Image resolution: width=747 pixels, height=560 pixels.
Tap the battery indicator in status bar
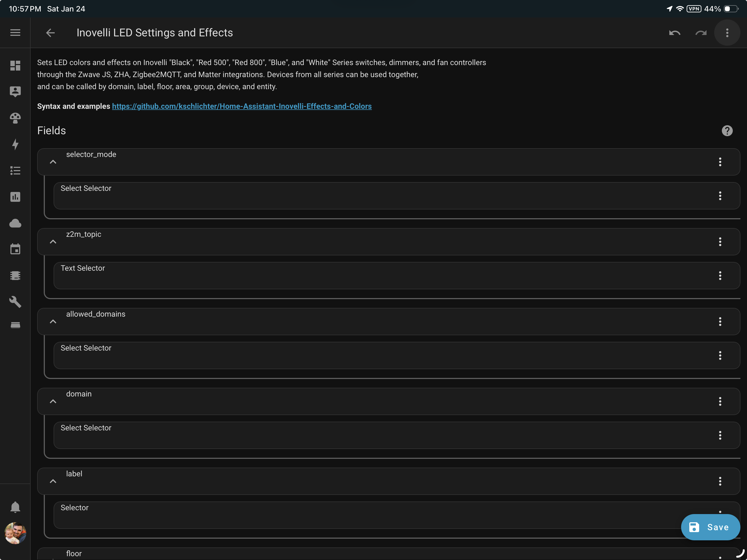(731, 9)
